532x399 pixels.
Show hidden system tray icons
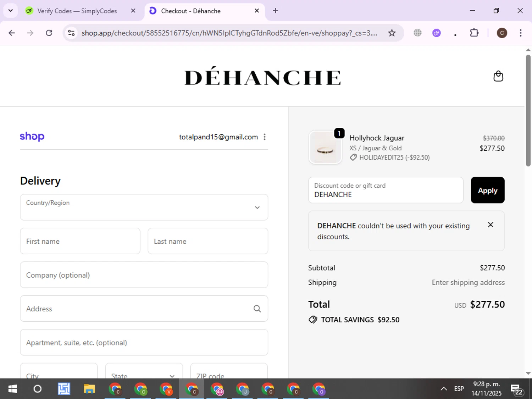(443, 389)
